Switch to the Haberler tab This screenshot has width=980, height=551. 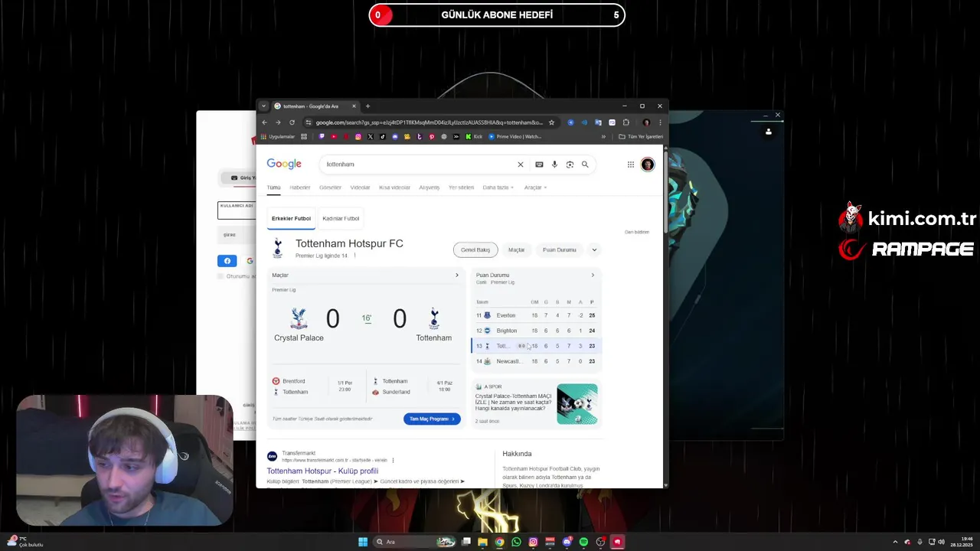(300, 187)
